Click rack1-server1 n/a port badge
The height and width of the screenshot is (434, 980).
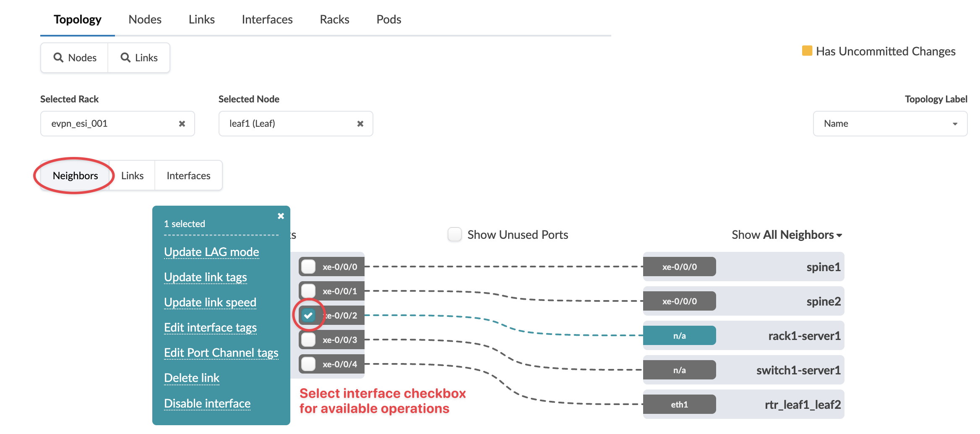pyautogui.click(x=679, y=336)
